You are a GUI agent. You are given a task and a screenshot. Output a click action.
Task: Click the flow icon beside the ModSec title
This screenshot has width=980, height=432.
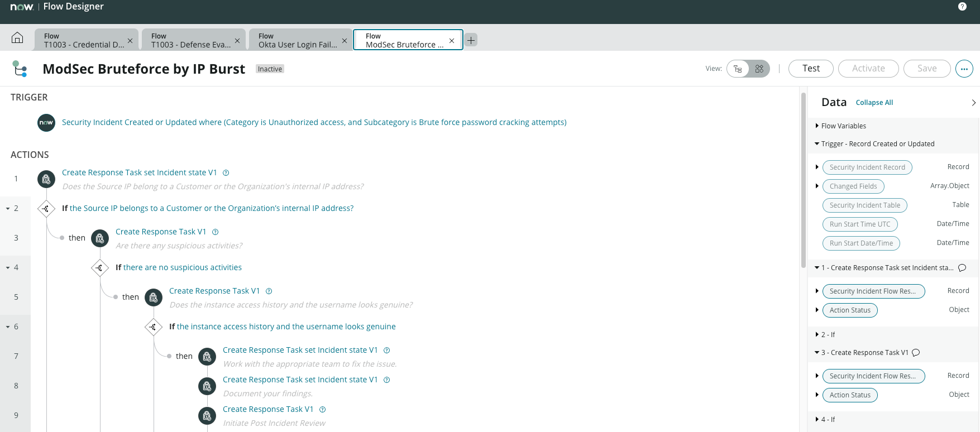20,69
